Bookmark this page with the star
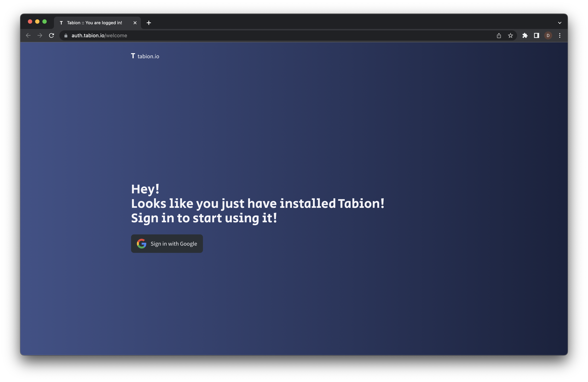Viewport: 588px width, 382px height. pyautogui.click(x=510, y=35)
